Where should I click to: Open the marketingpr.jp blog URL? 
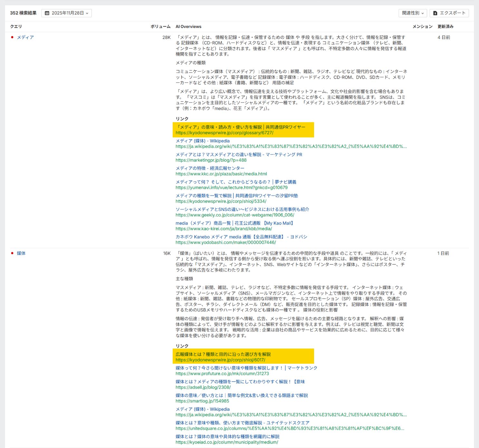(211, 160)
